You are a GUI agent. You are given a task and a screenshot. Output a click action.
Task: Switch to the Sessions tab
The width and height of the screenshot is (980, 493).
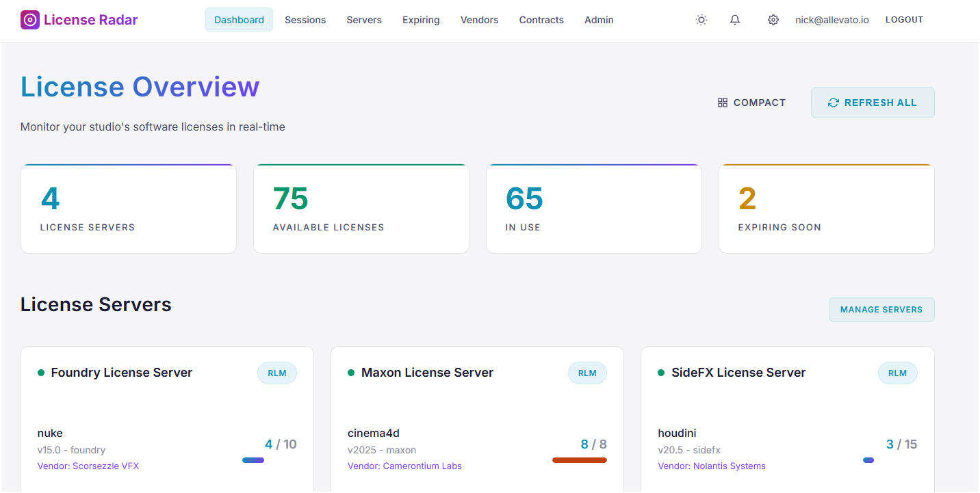(x=305, y=20)
